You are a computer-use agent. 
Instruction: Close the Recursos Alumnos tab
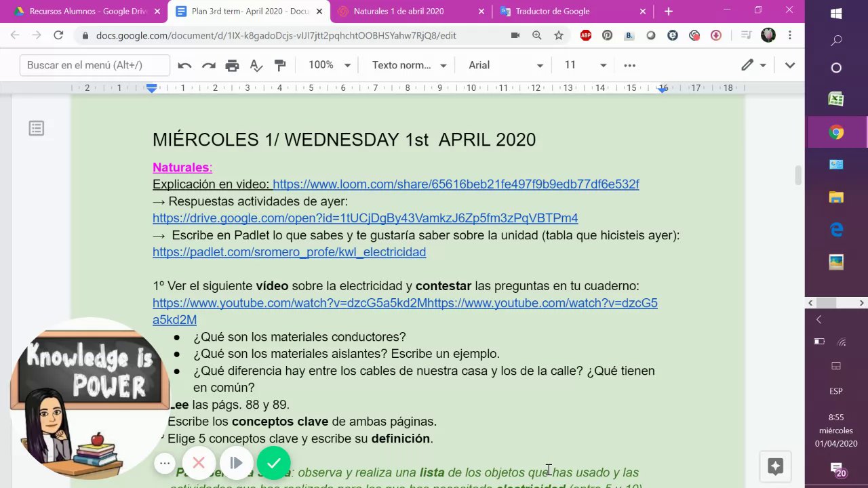pos(157,12)
